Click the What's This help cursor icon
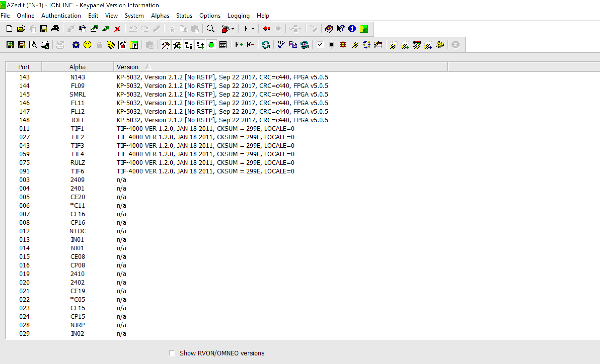The width and height of the screenshot is (600, 364). (x=341, y=29)
